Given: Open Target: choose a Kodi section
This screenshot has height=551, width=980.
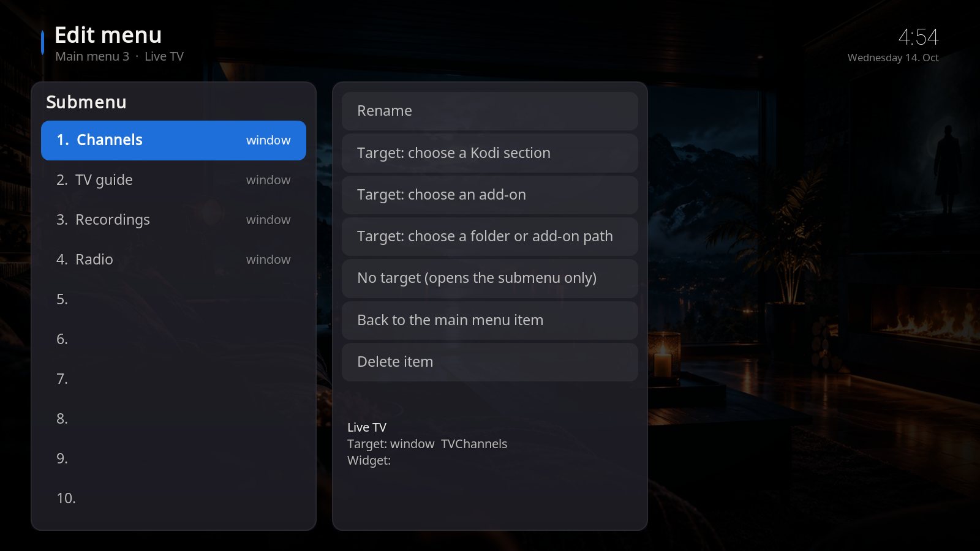Looking at the screenshot, I should (490, 153).
